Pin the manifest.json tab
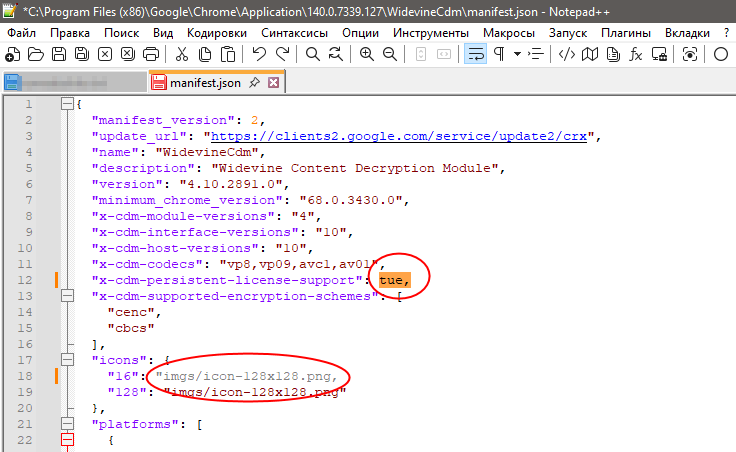This screenshot has width=736, height=452. [x=254, y=83]
